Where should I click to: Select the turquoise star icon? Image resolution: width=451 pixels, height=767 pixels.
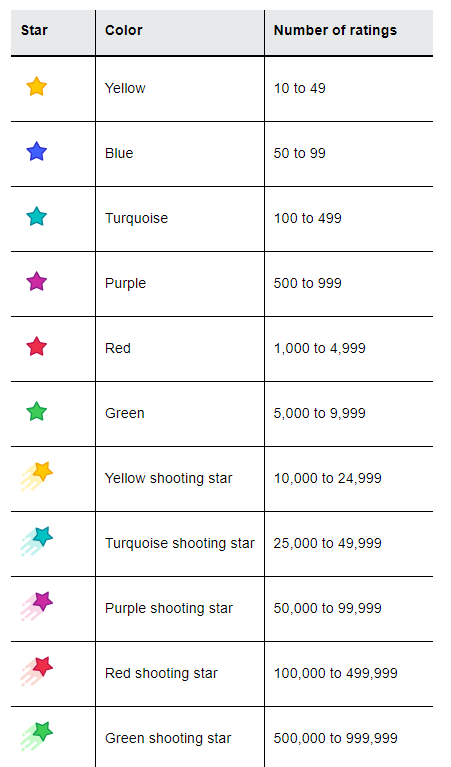point(37,217)
